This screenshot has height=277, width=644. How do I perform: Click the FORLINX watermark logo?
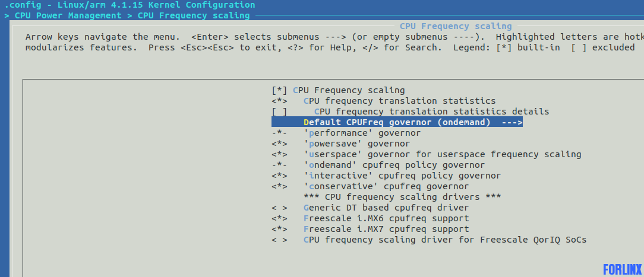pos(622,269)
